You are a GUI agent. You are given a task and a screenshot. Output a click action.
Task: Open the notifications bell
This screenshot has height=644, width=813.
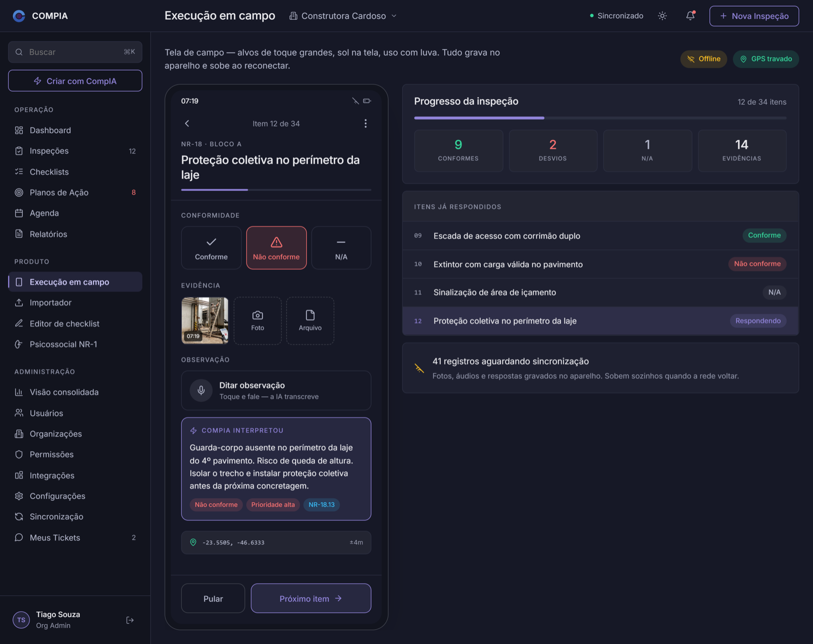pos(691,16)
